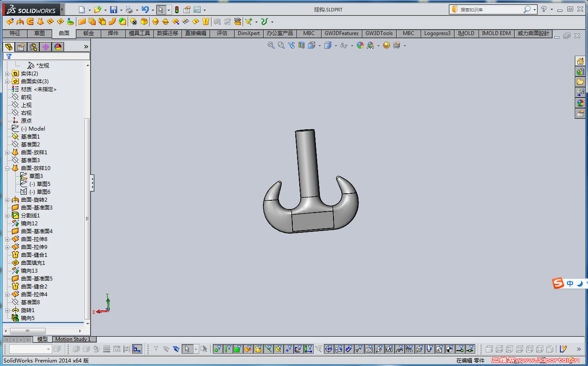Click the Rebuild traffic light icon

click(x=177, y=10)
